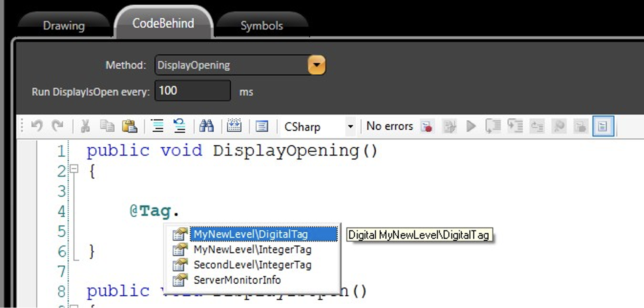Open Find with the binoculars icon

(x=206, y=126)
